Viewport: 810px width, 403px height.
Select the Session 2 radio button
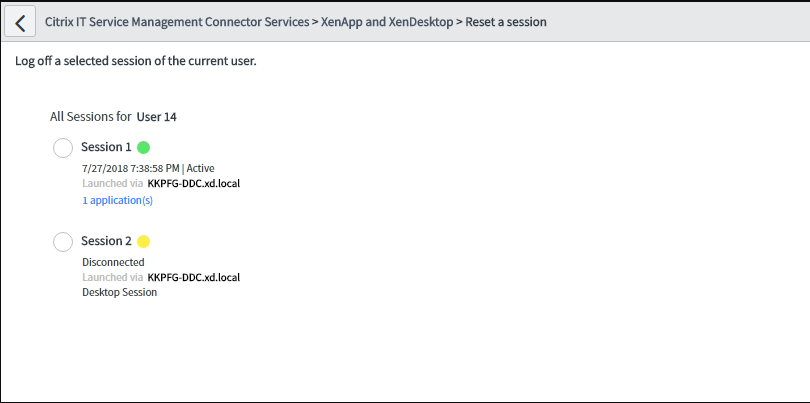(62, 242)
